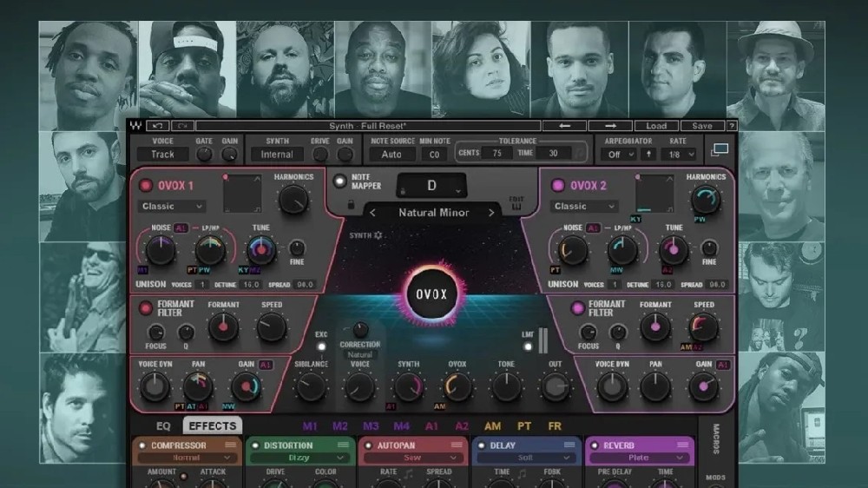The width and height of the screenshot is (868, 488).
Task: Click the Delay drag handle icon
Action: pyautogui.click(x=569, y=445)
